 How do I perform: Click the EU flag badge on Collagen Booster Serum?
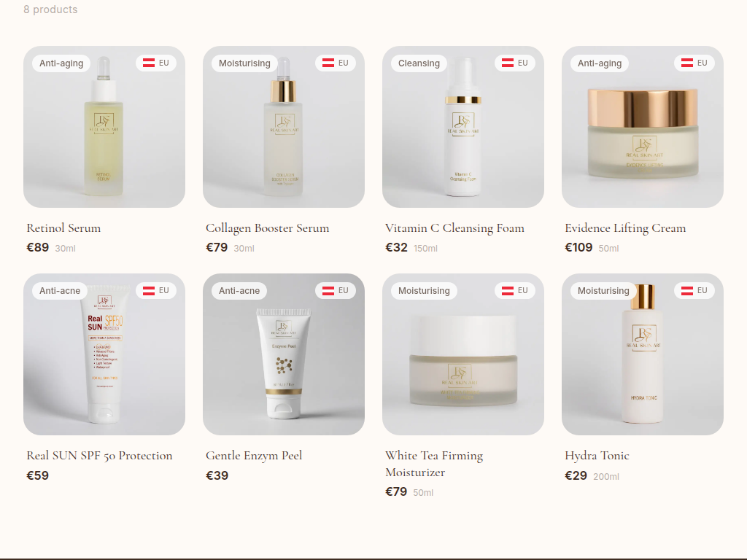coord(336,63)
